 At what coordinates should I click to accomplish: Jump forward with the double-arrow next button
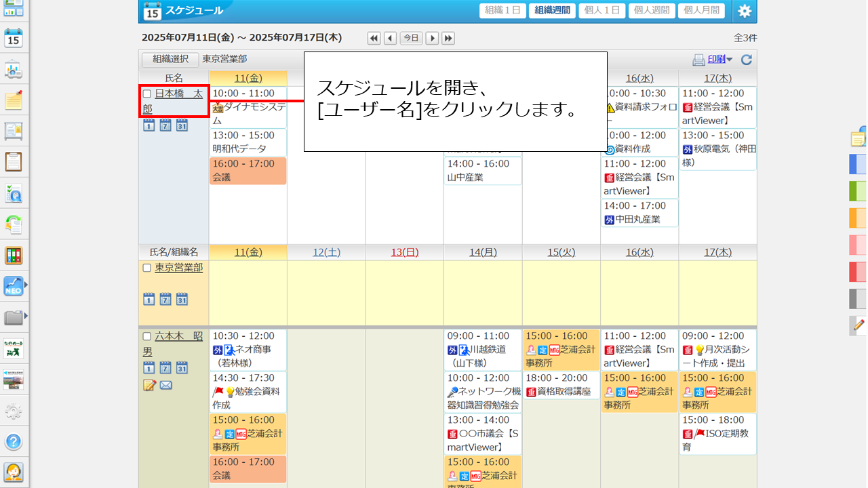tap(448, 38)
